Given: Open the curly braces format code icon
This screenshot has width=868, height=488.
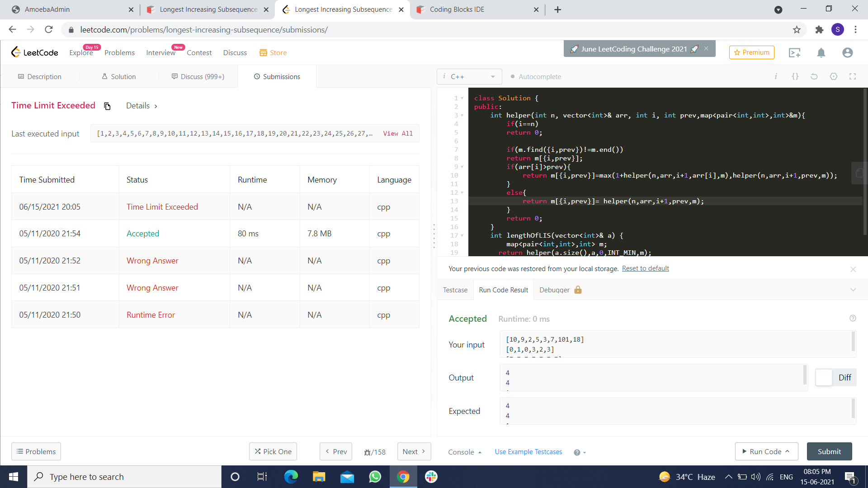Looking at the screenshot, I should (795, 76).
